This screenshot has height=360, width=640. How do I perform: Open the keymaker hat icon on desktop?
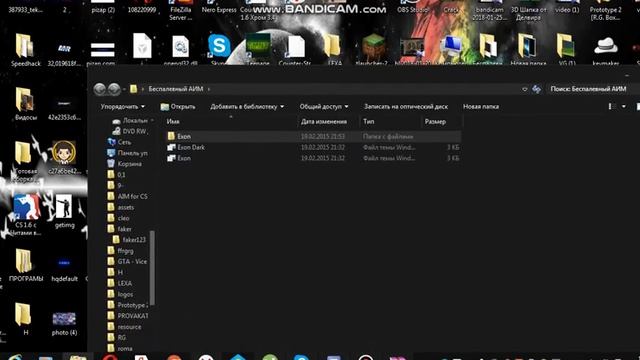(606, 50)
